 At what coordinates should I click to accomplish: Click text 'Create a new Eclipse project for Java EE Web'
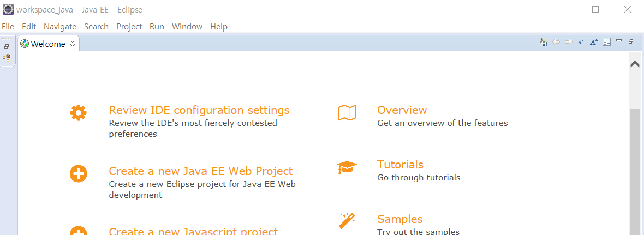[x=202, y=184]
